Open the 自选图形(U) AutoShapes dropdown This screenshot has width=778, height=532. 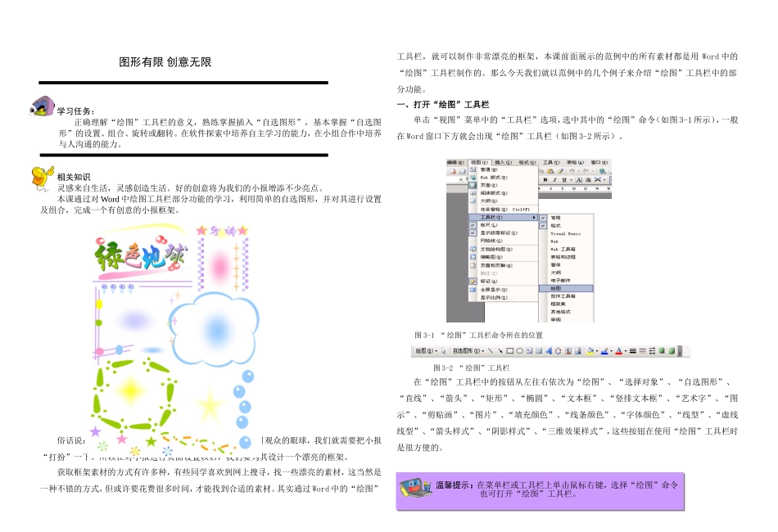(468, 351)
